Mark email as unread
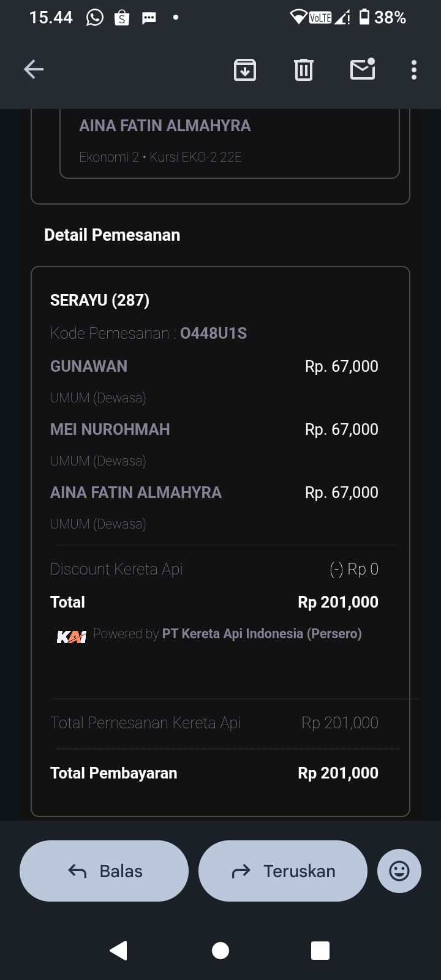 [x=363, y=70]
